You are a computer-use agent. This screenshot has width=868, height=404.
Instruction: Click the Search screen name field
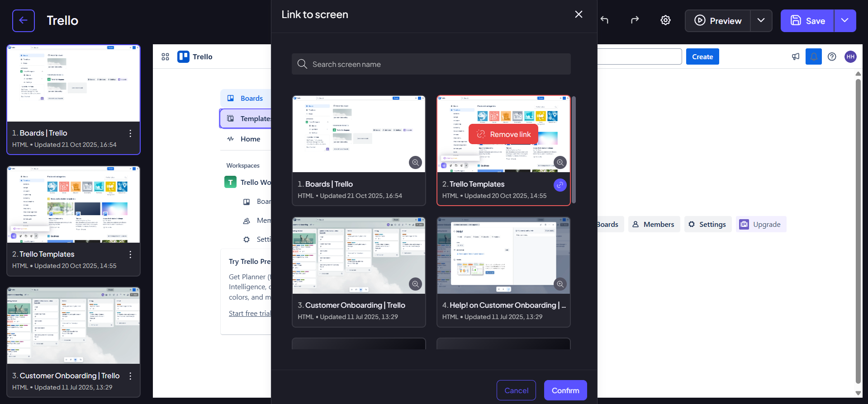pos(431,64)
